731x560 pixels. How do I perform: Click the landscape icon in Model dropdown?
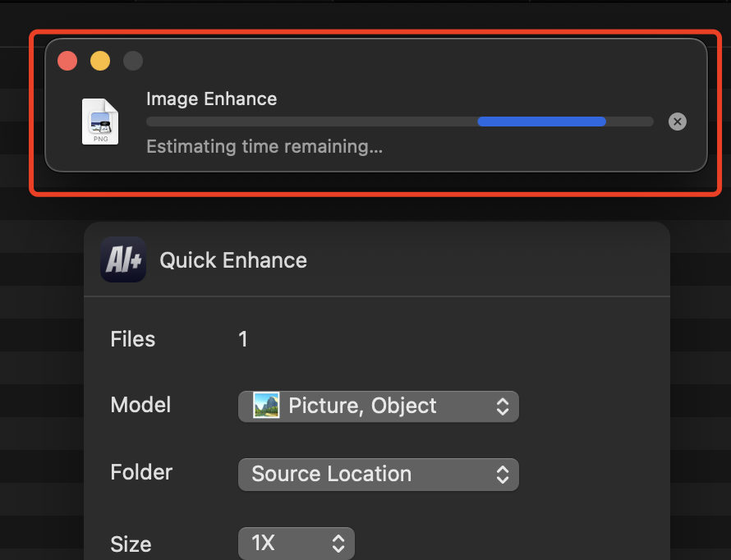click(x=266, y=406)
